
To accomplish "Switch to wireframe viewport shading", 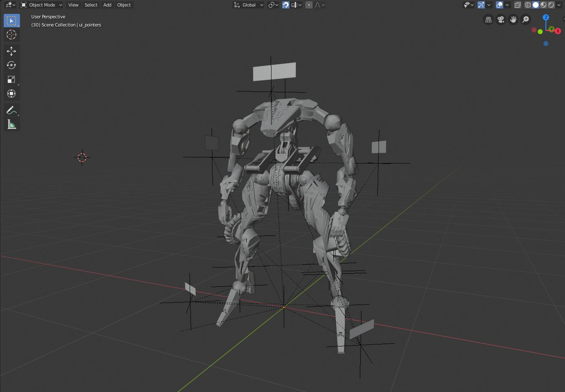I will pos(528,5).
